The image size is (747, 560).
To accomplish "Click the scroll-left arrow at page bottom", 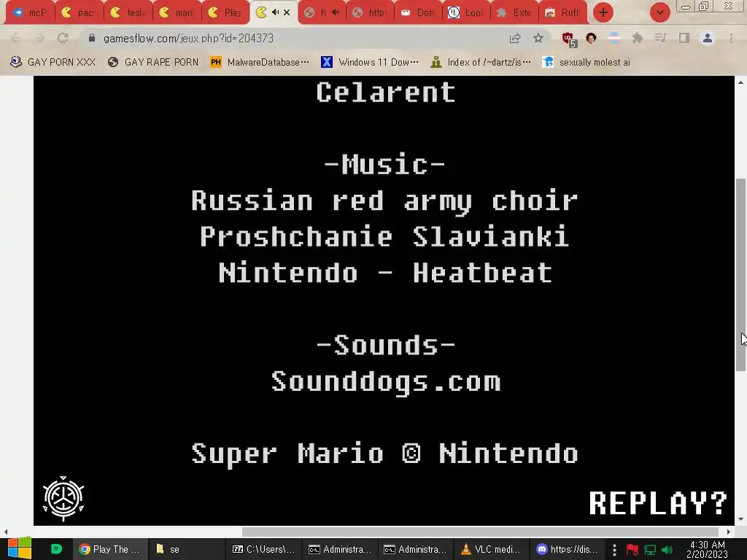I will (6, 532).
